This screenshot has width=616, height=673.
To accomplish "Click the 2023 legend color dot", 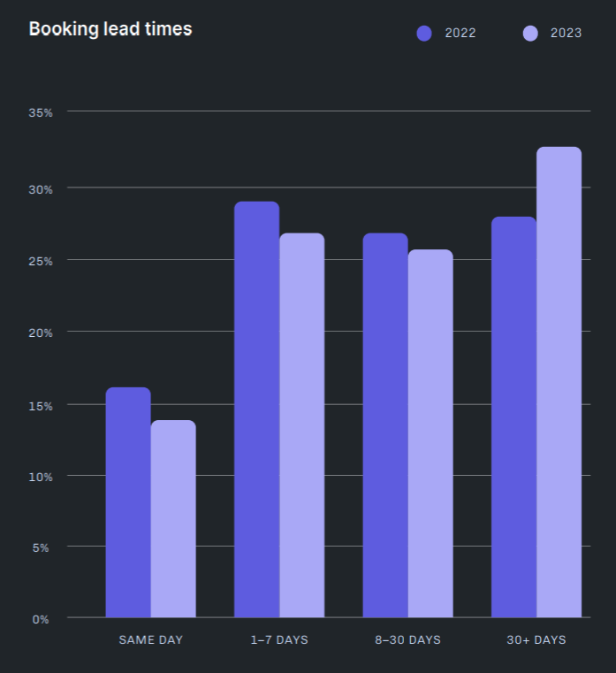I will coord(530,34).
